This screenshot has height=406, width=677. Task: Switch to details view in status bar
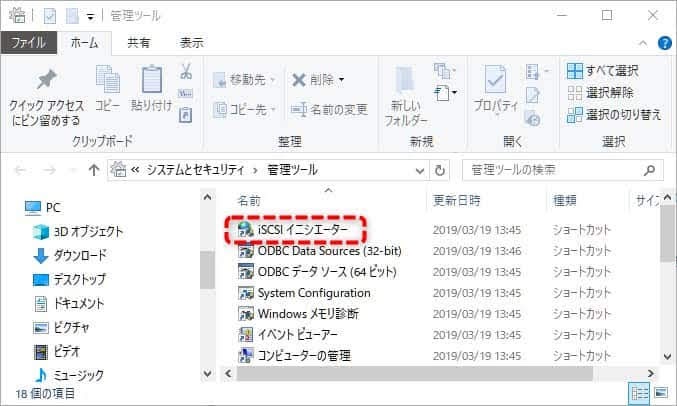(638, 392)
